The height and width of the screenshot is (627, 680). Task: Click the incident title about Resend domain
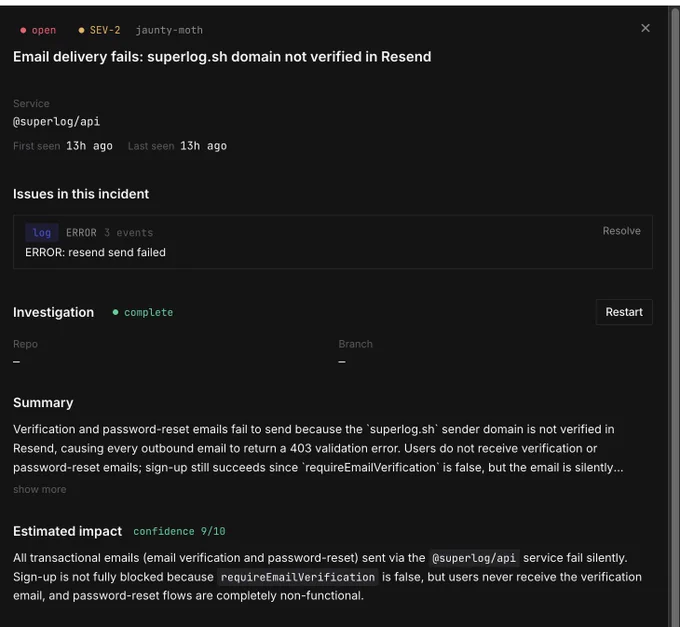pyautogui.click(x=222, y=57)
